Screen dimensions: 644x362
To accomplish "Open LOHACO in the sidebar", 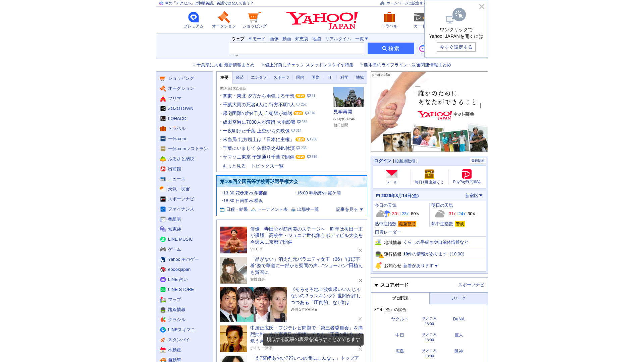I will [177, 119].
